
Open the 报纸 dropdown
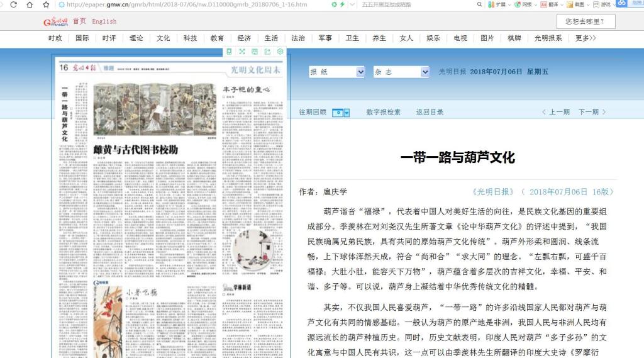(x=336, y=72)
